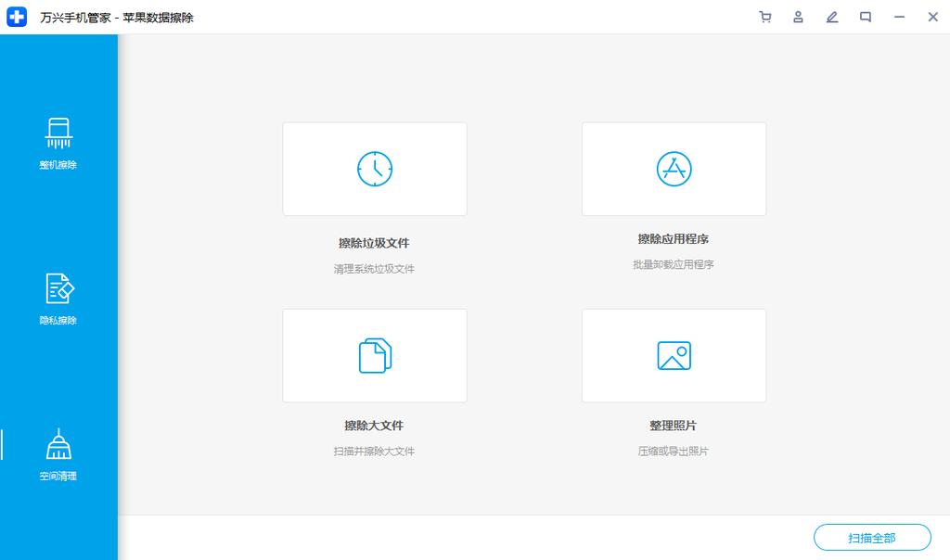Click the App Store icon on 擦除应用程序 card
950x560 pixels.
click(674, 169)
